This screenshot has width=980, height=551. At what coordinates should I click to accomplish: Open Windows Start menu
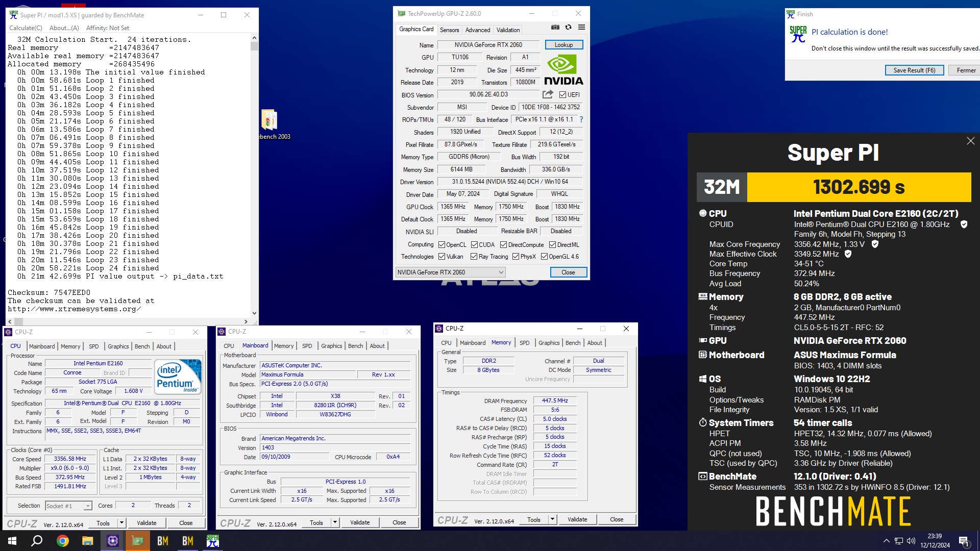pyautogui.click(x=12, y=541)
